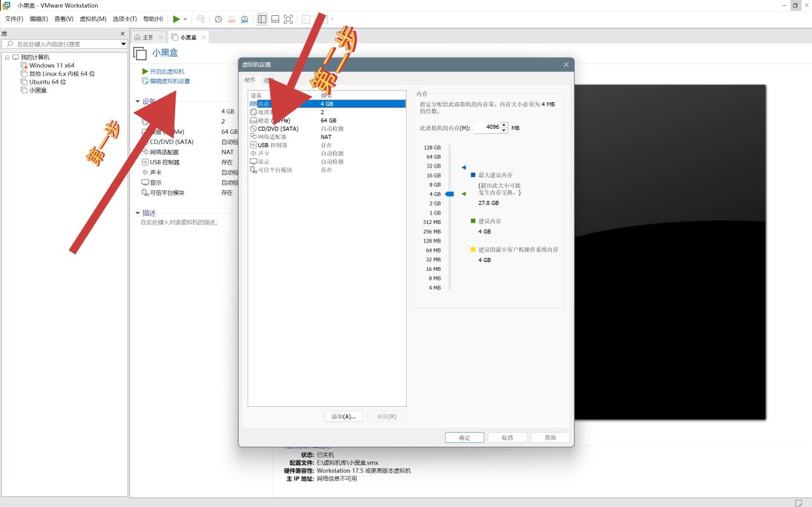The width and height of the screenshot is (812, 507).
Task: Click the VM description text field
Action: coord(180,223)
